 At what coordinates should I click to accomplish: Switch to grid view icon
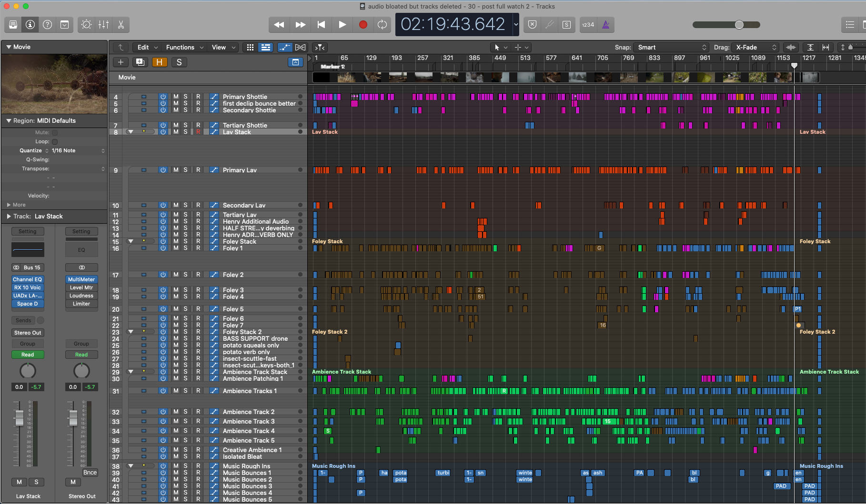250,47
